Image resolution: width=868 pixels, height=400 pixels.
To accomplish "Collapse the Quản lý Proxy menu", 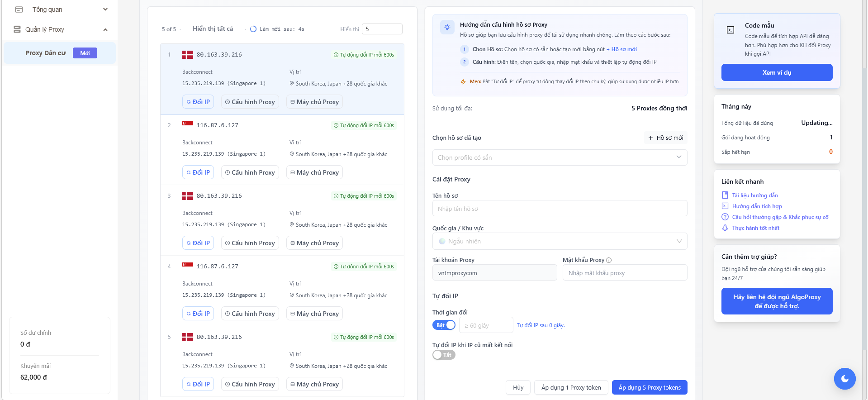I will tap(105, 30).
